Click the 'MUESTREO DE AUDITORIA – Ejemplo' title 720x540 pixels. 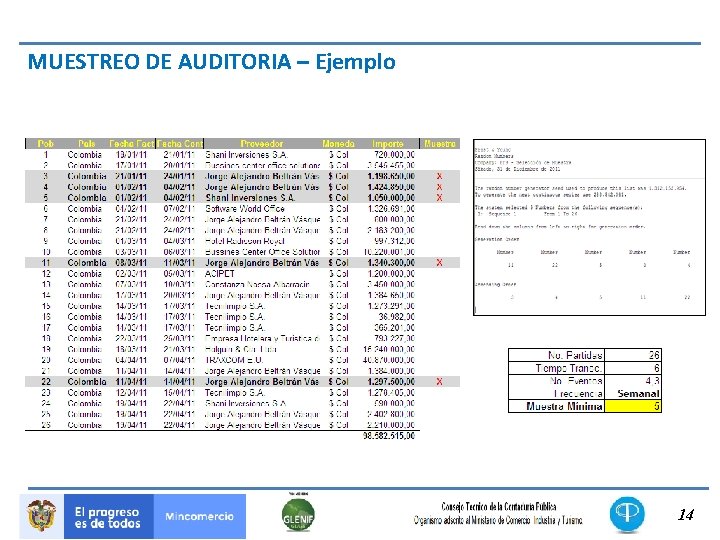[212, 62]
